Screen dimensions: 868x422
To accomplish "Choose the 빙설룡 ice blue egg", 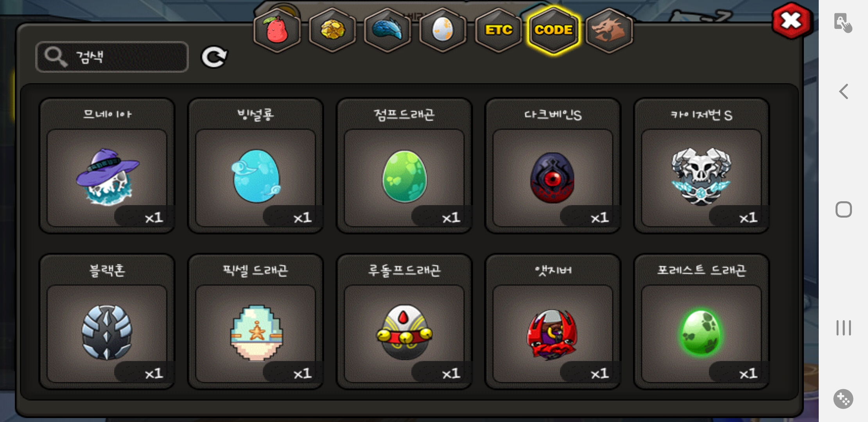I will coord(255,166).
